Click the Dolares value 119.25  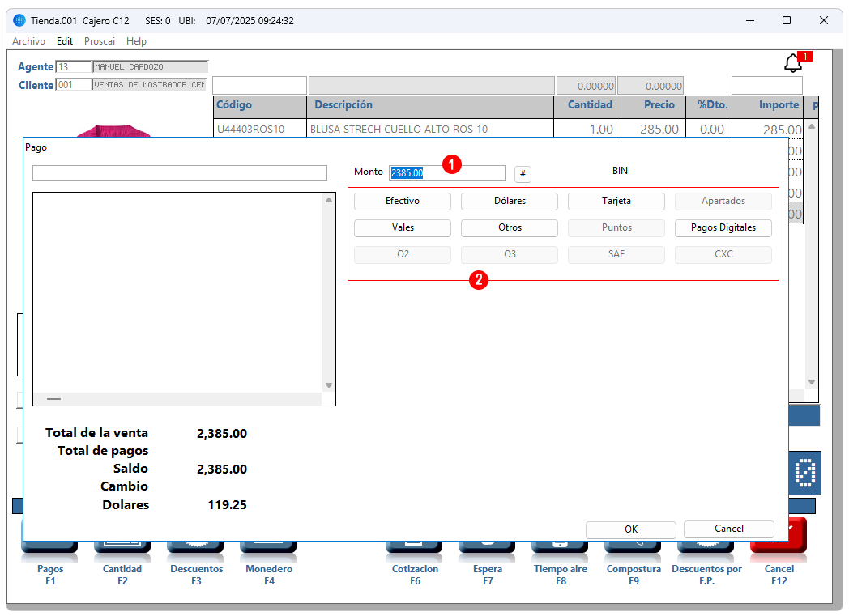[x=228, y=505]
